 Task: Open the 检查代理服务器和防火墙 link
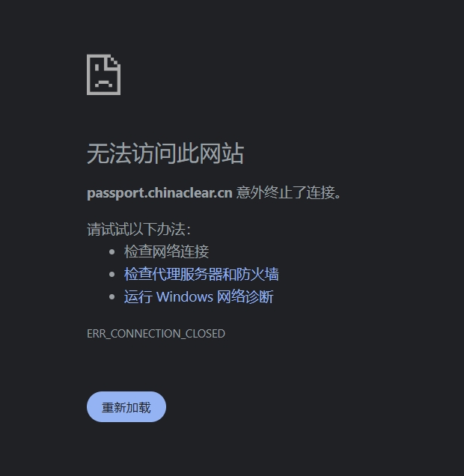(x=201, y=274)
